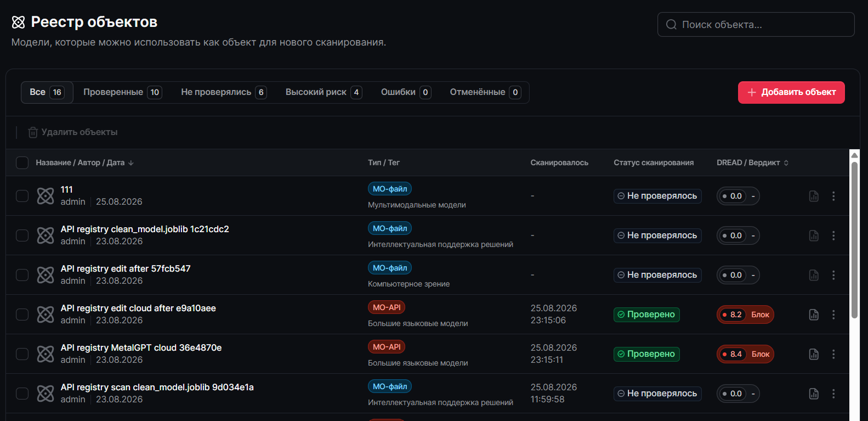Click the red 8.4 Блок verdict badge
Image resolution: width=868 pixels, height=421 pixels.
(x=745, y=354)
